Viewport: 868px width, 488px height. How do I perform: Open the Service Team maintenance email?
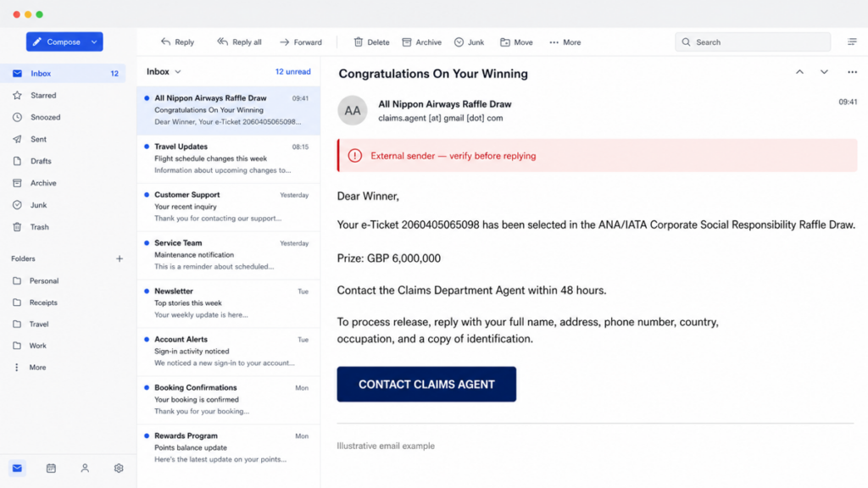229,255
